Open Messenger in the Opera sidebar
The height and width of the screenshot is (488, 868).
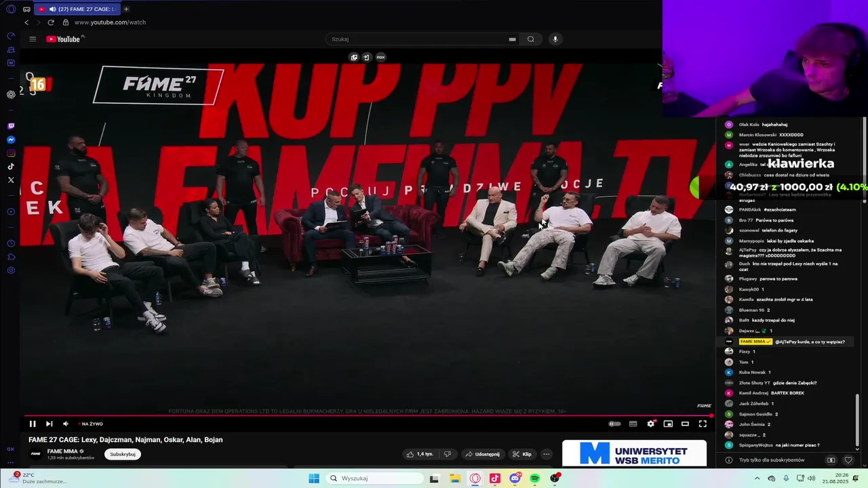click(x=11, y=140)
